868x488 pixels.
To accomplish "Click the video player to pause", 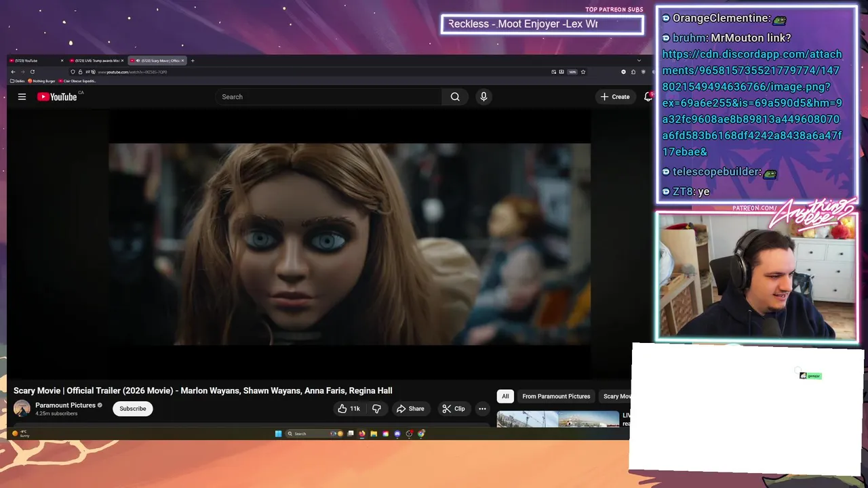I will click(x=349, y=244).
